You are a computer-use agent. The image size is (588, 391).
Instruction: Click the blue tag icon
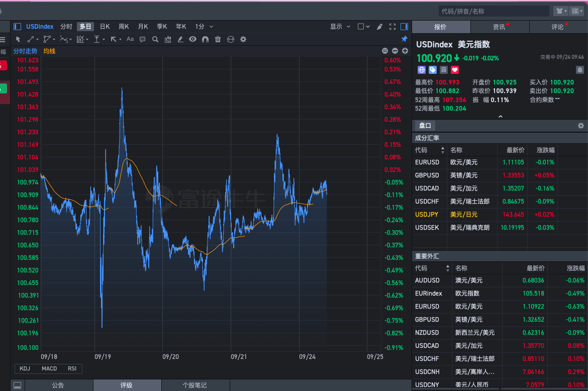[433, 70]
